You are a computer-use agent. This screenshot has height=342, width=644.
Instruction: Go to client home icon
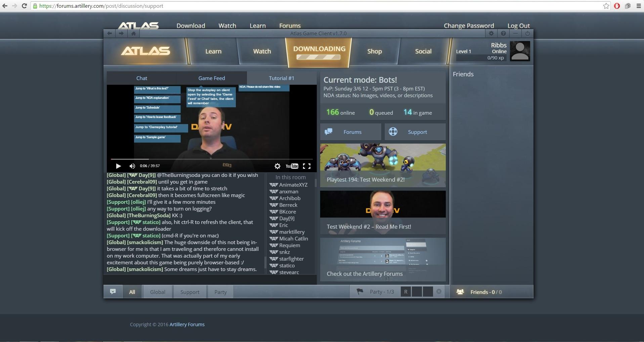tap(133, 33)
